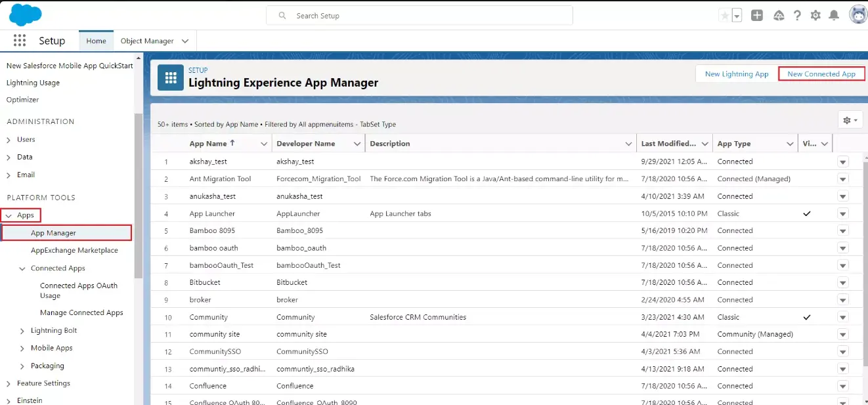Open the Developer Name column menu chevron
868x405 pixels.
pos(357,144)
